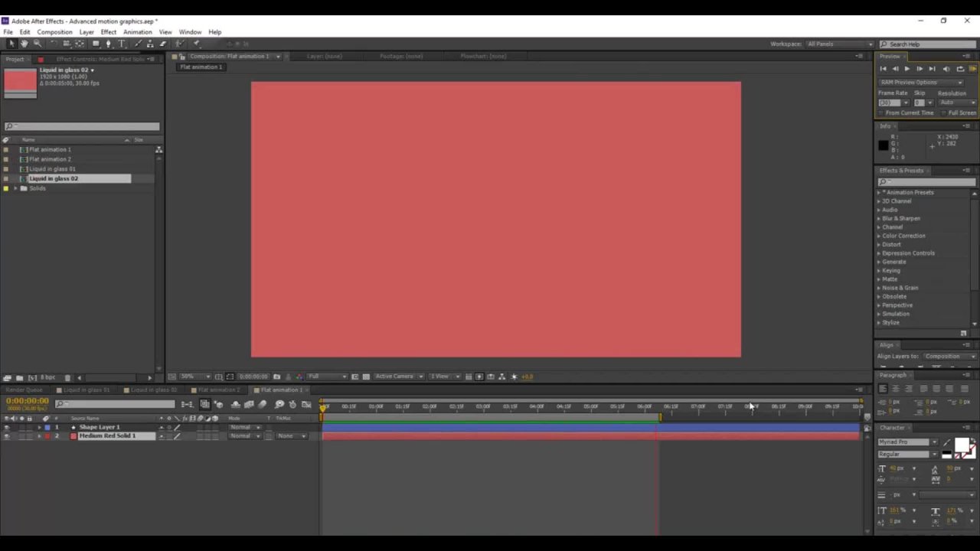Switch to the Liquid in glass 01 timeline tab
The height and width of the screenshot is (551, 980).
tap(86, 390)
